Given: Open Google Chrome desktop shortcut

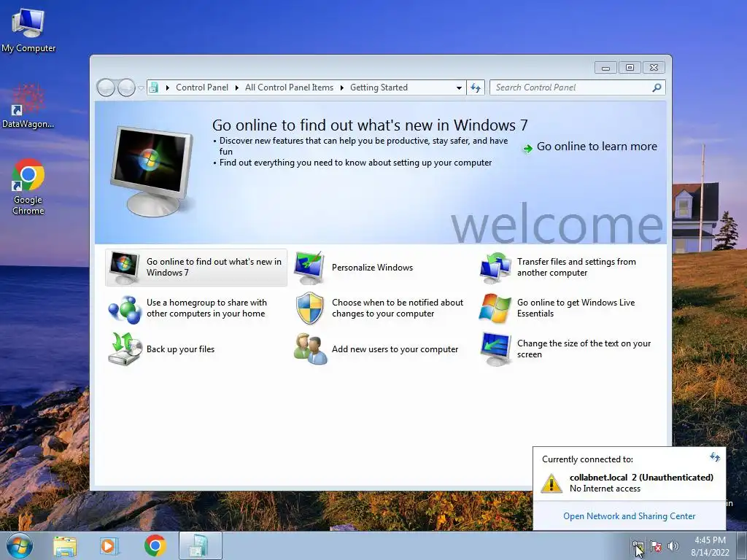Looking at the screenshot, I should [28, 187].
